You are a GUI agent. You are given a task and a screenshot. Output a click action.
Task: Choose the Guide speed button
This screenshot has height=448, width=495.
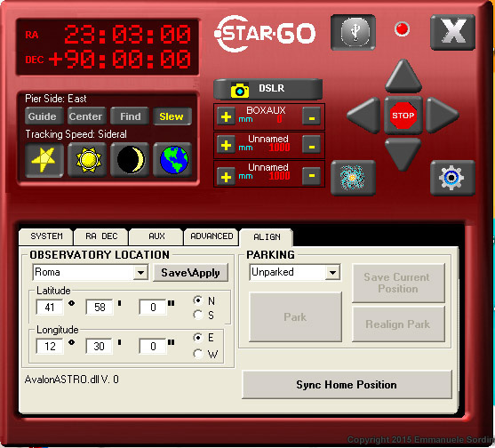point(44,116)
